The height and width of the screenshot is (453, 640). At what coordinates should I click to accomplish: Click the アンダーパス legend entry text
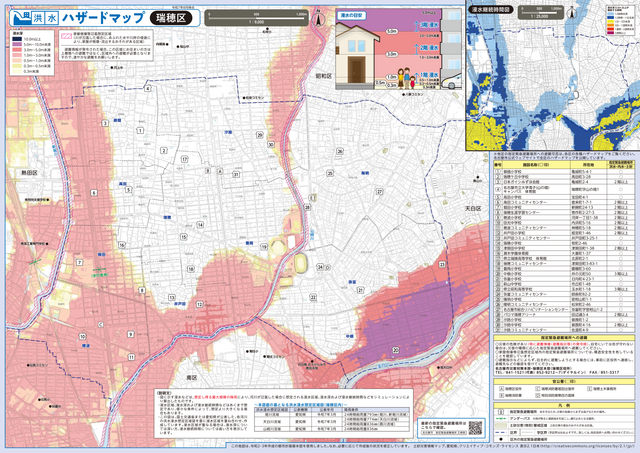point(520,418)
